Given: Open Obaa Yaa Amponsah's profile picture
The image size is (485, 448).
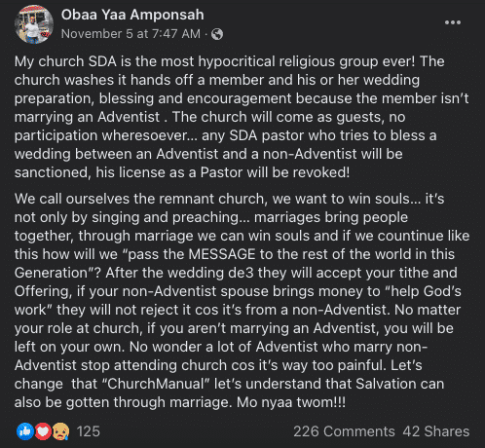Looking at the screenshot, I should [34, 24].
